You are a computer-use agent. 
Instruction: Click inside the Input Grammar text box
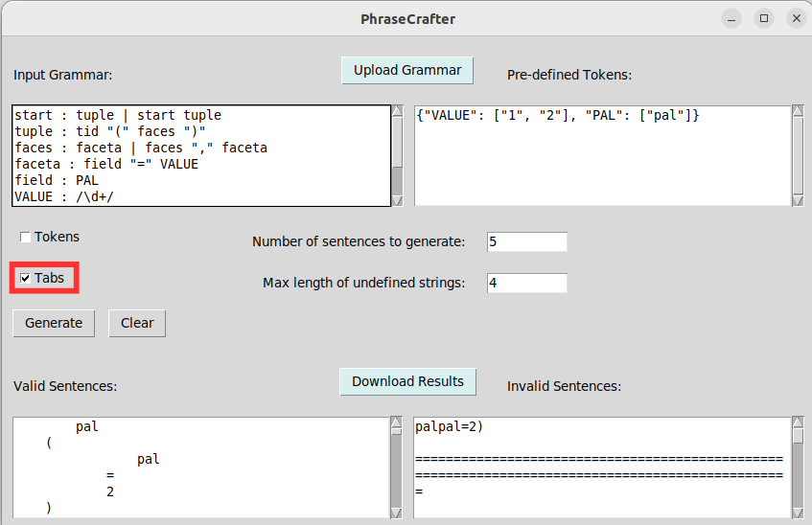[x=201, y=155]
